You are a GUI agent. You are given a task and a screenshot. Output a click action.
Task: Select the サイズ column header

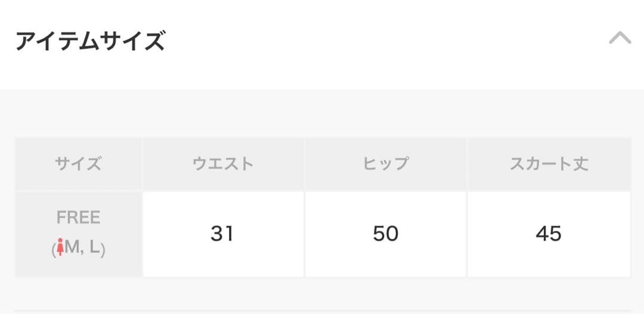(78, 164)
